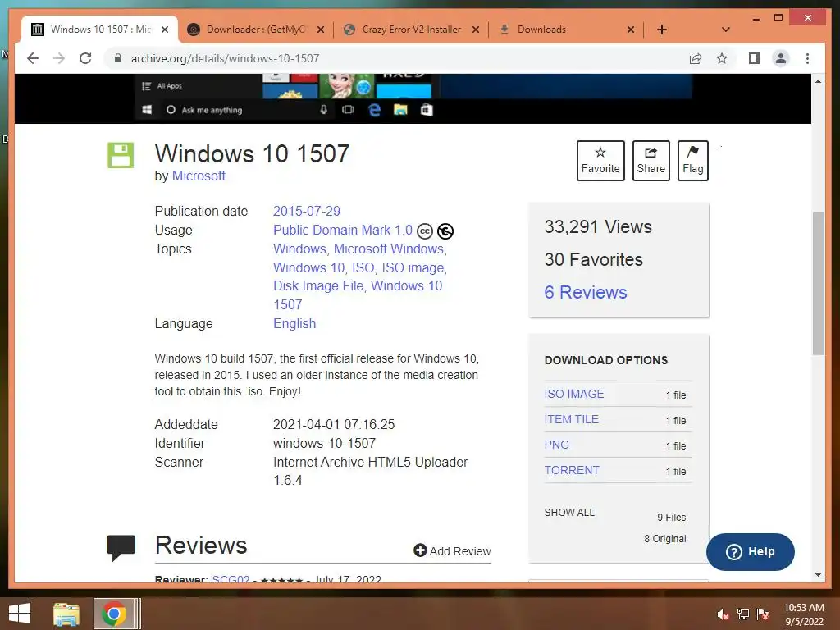Open the Public Domain Mark 1.0 link
The image size is (840, 630).
pos(343,230)
